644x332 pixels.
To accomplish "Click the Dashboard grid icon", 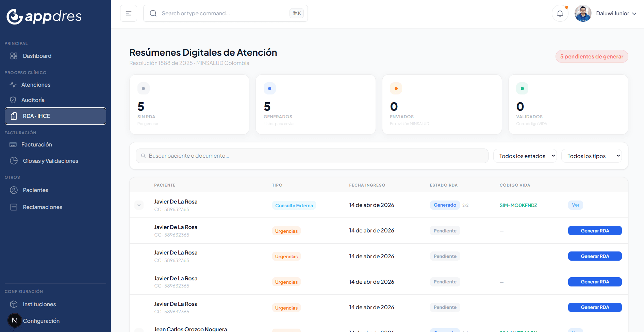I will pos(14,56).
